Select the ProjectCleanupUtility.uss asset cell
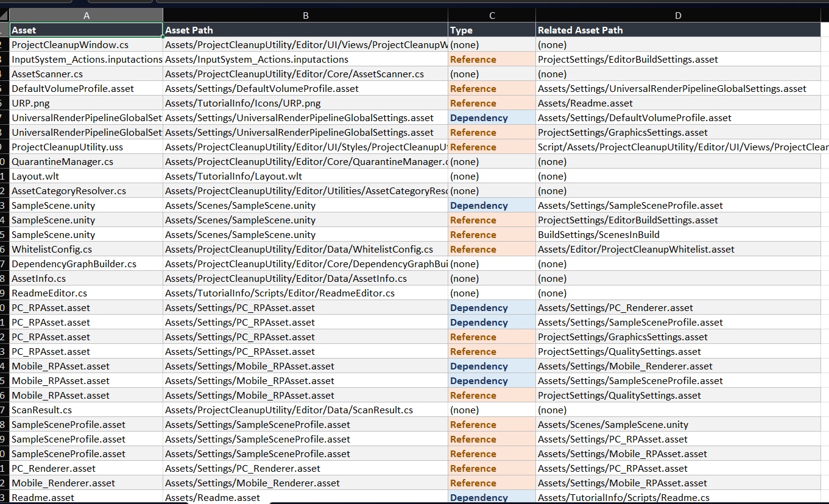The width and height of the screenshot is (829, 504). pos(86,147)
